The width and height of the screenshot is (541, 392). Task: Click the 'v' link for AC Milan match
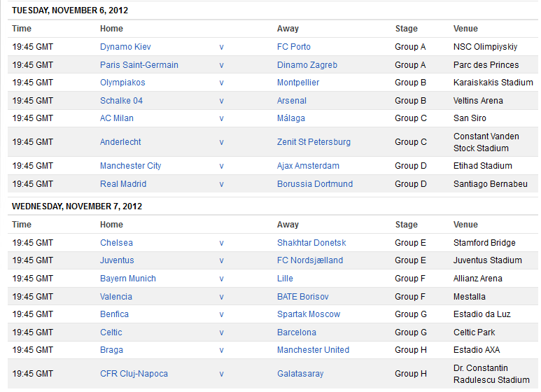click(221, 118)
